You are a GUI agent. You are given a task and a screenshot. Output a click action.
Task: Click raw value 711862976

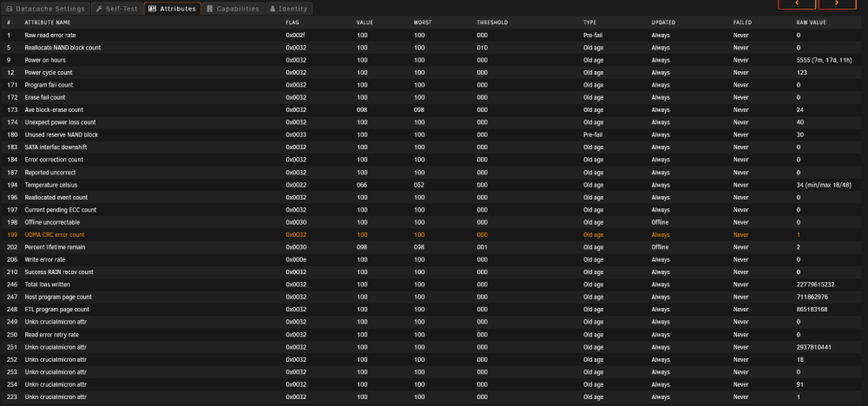812,297
